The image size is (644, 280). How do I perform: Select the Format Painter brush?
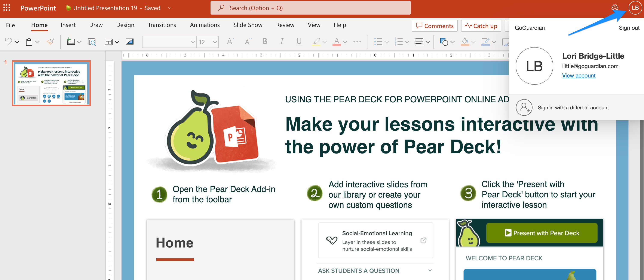(x=50, y=42)
